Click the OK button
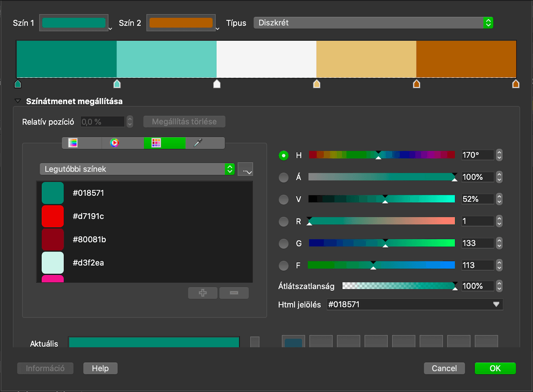Viewport: 533px width, 392px height. (x=495, y=368)
